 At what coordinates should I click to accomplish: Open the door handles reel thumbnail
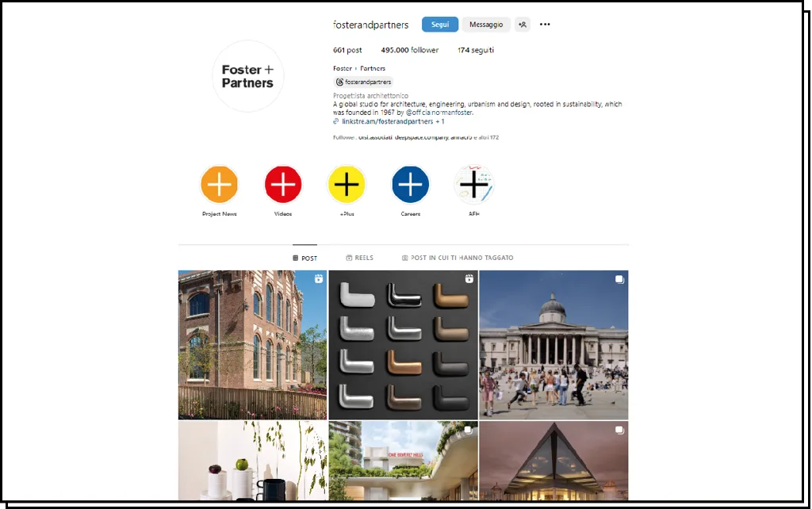pos(404,345)
